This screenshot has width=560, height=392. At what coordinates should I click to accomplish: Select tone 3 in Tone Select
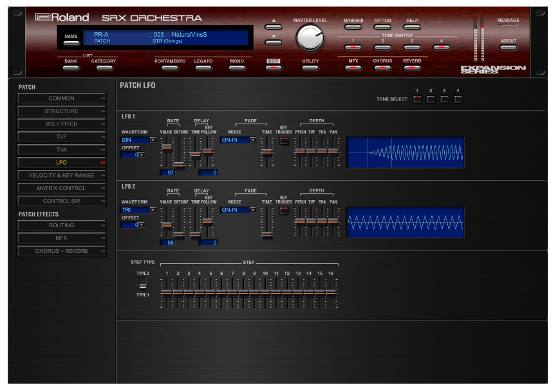tap(444, 99)
